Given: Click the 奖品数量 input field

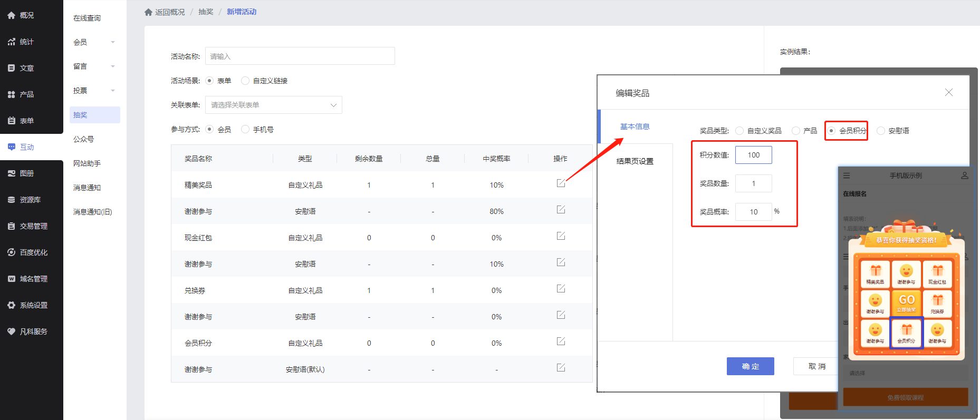Looking at the screenshot, I should click(754, 183).
